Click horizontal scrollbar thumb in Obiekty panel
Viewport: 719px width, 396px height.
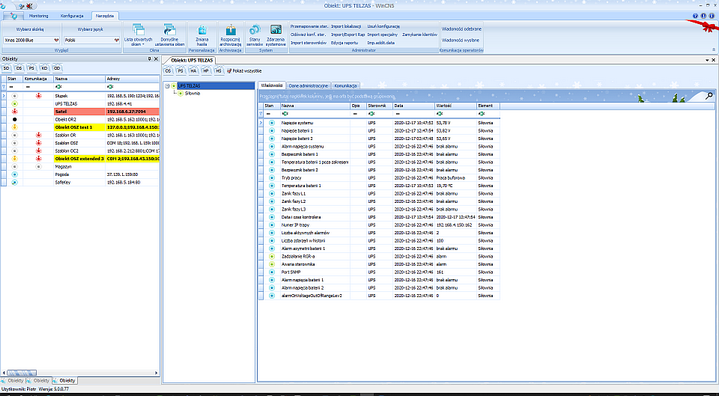pos(22,373)
